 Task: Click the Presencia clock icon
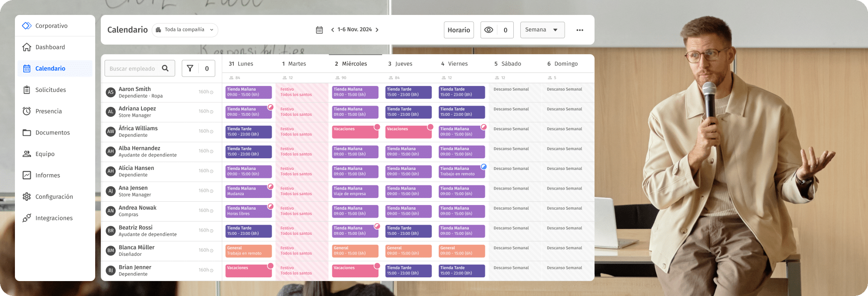coord(27,111)
